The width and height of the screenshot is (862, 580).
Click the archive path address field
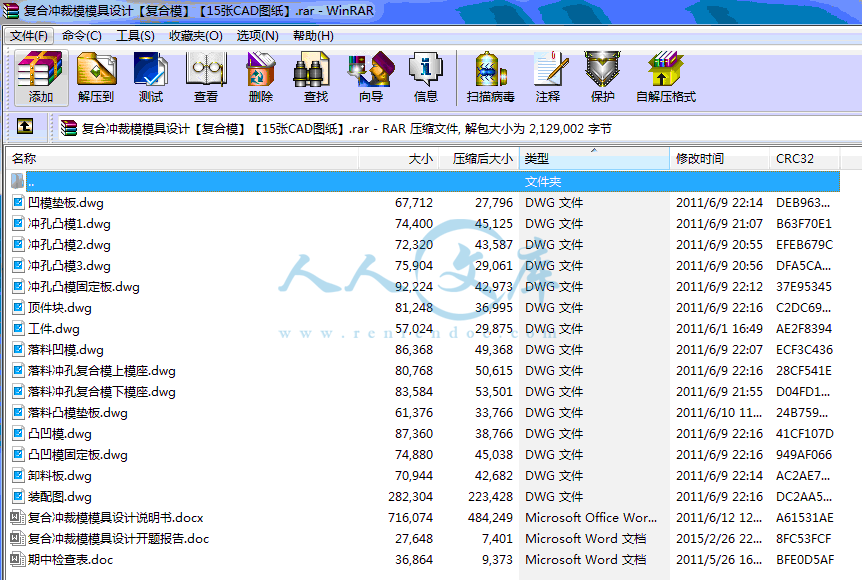click(459, 129)
